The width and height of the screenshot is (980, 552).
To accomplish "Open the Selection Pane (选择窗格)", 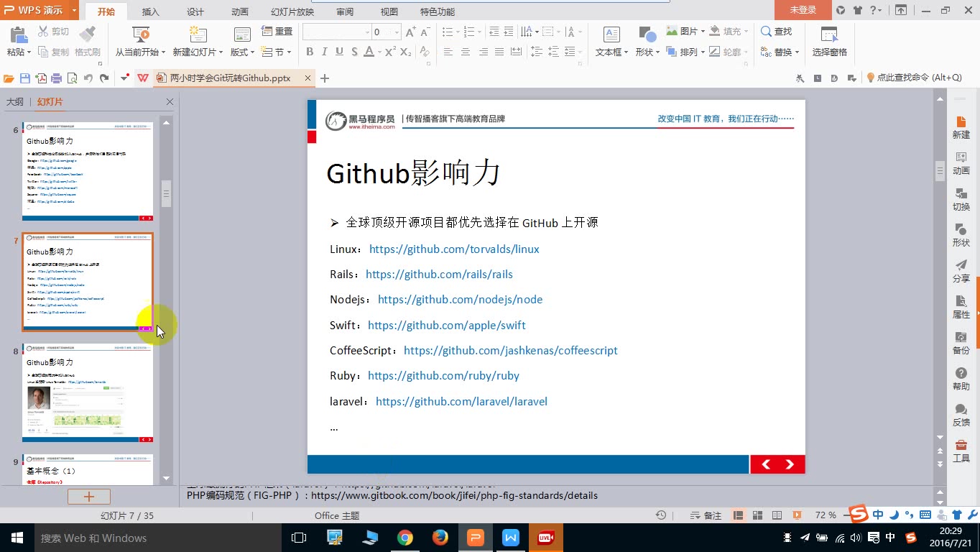I will [829, 42].
